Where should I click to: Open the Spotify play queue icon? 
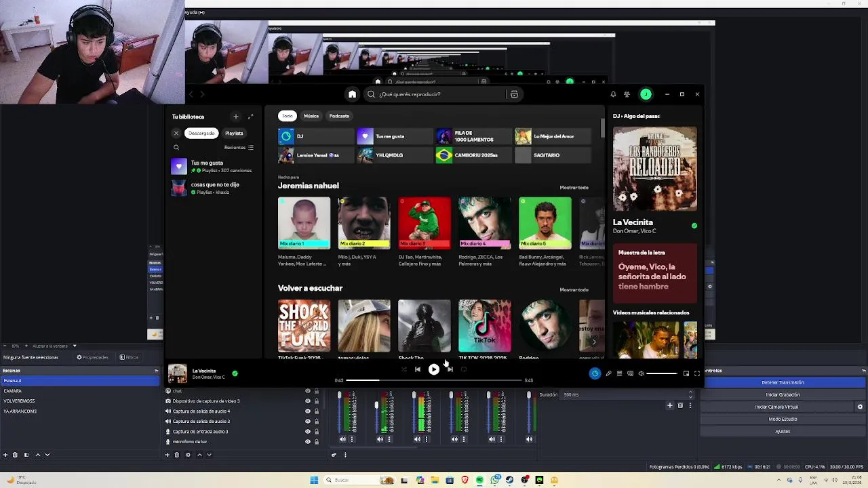click(619, 373)
